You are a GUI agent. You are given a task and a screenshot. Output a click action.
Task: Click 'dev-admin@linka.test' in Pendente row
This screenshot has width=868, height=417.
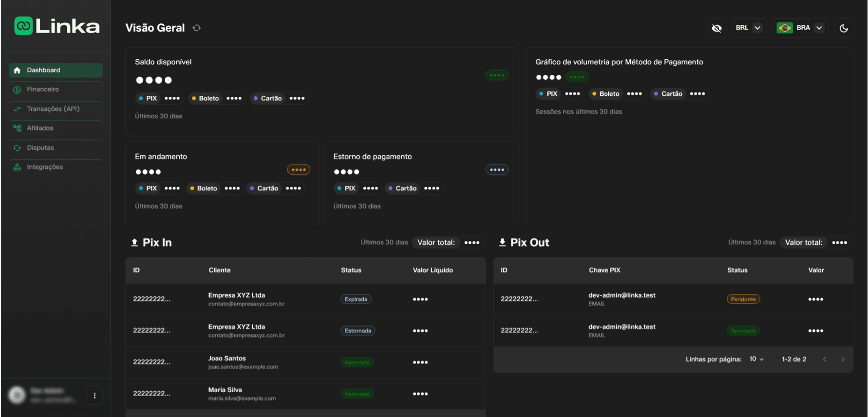pyautogui.click(x=622, y=295)
